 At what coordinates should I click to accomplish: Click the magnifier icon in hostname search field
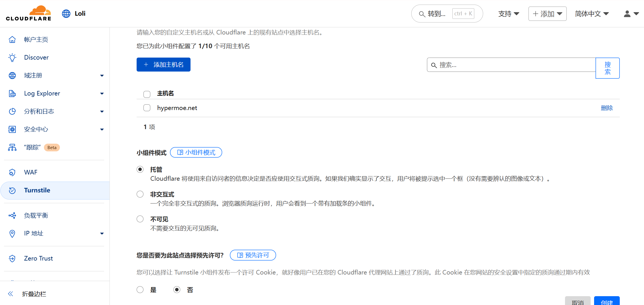pos(434,65)
